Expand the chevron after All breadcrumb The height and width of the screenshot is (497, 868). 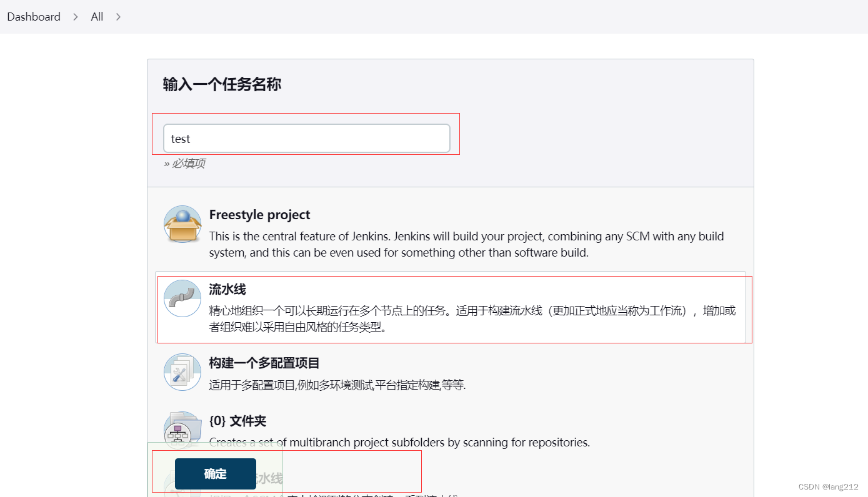118,17
